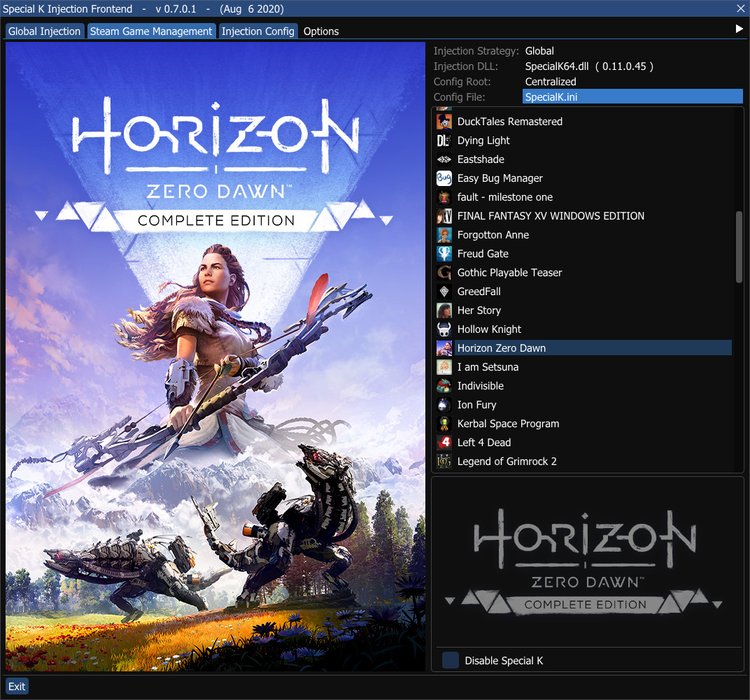
Task: Switch to the Global Injection tab
Action: click(x=45, y=31)
